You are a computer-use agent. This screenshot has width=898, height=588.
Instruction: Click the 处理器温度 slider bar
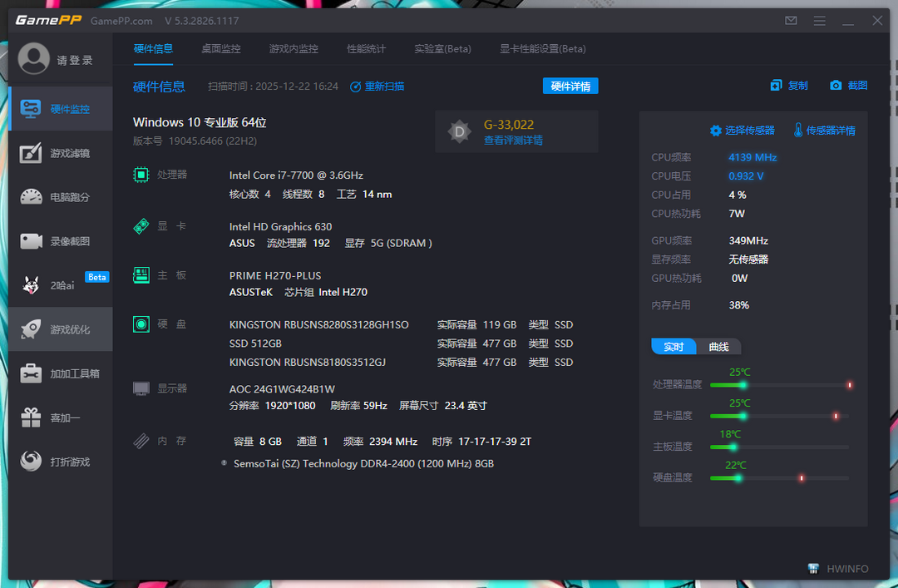pos(779,385)
